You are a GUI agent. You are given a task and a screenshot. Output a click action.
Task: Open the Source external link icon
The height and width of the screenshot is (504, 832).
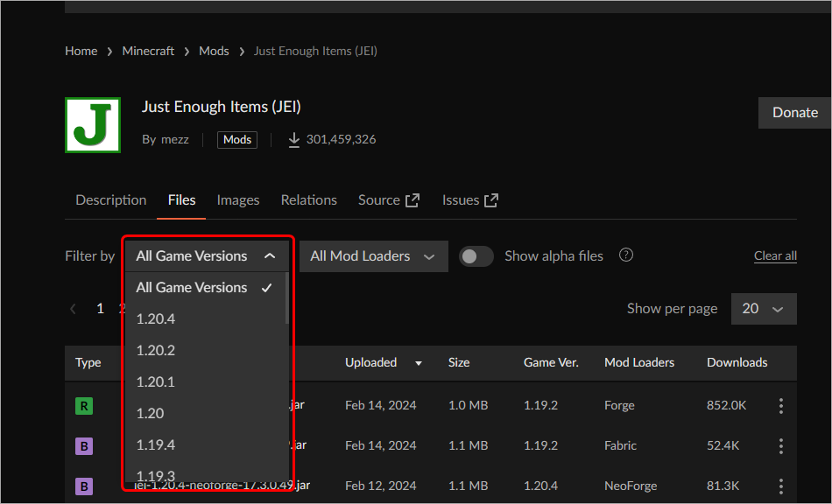tap(412, 200)
